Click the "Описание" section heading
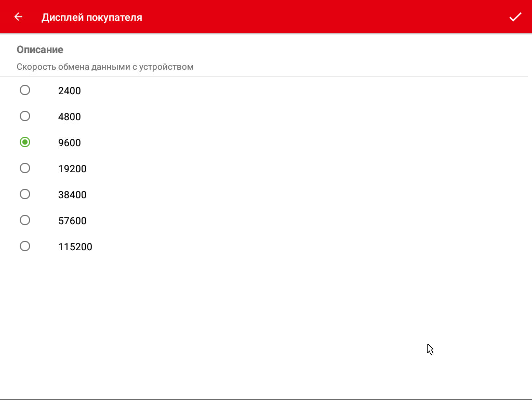Screen dimensions: 532x400 pos(40,50)
